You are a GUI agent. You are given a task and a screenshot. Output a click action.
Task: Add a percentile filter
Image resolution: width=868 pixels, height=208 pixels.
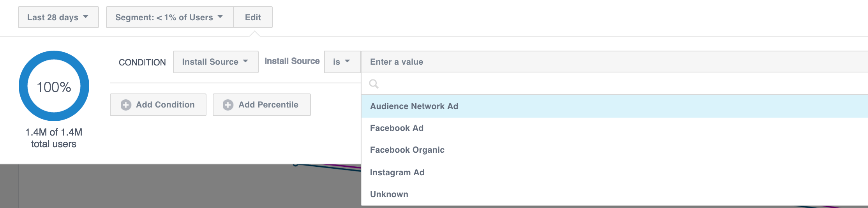pyautogui.click(x=262, y=105)
